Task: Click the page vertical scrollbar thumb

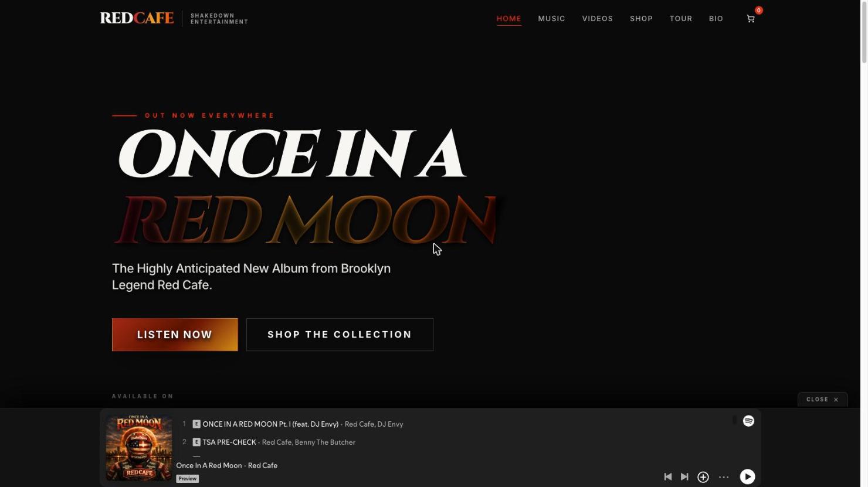Action: 864,32
